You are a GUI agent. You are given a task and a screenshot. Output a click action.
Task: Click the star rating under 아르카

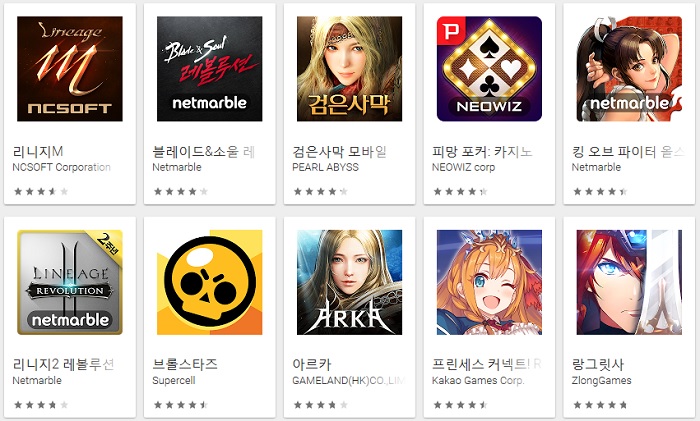321,405
